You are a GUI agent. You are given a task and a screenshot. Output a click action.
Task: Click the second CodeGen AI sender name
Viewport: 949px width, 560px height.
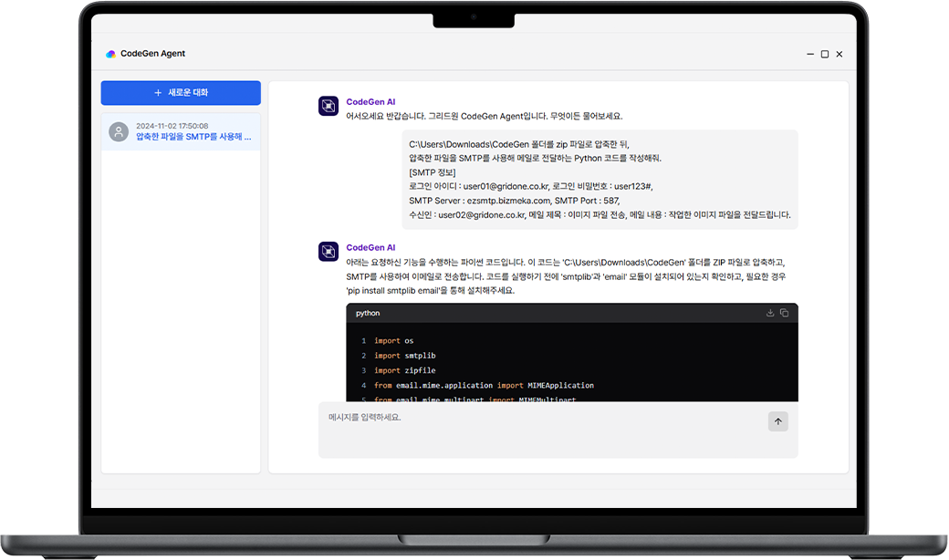click(370, 247)
